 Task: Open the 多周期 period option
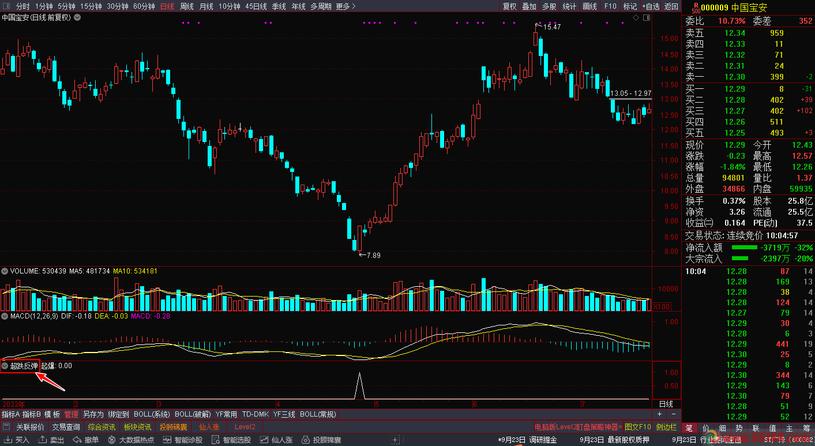tap(320, 6)
